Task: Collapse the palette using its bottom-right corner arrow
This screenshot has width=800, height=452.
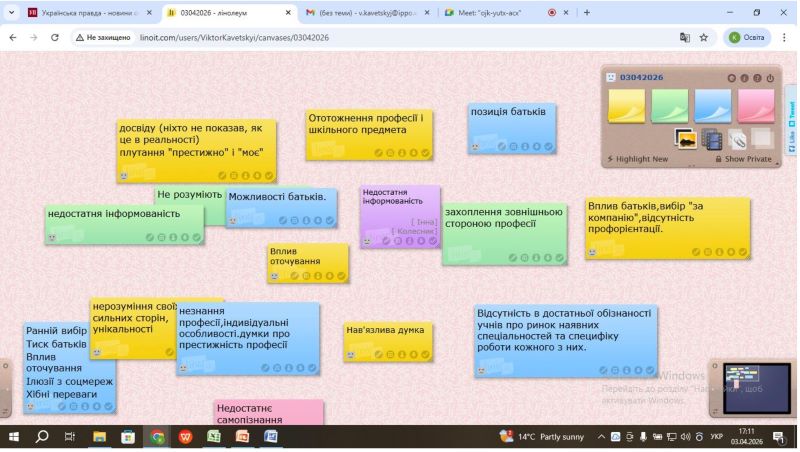Action: pyautogui.click(x=778, y=164)
